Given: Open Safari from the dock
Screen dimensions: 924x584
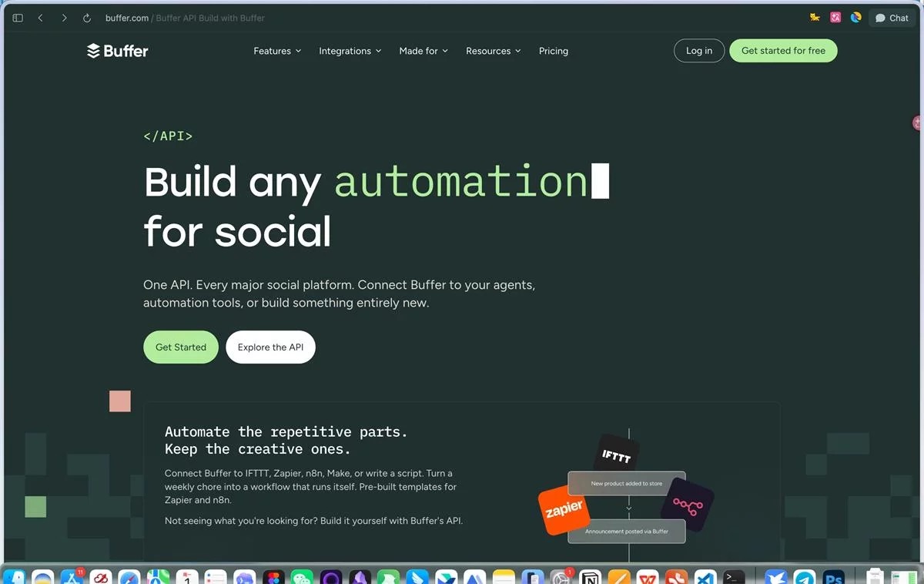Looking at the screenshot, I should click(129, 577).
